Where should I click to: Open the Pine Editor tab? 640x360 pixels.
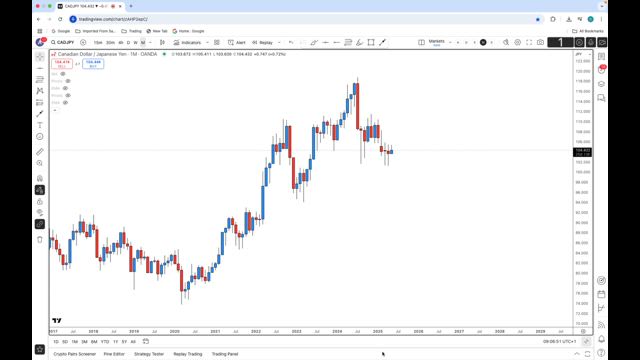pyautogui.click(x=114, y=354)
